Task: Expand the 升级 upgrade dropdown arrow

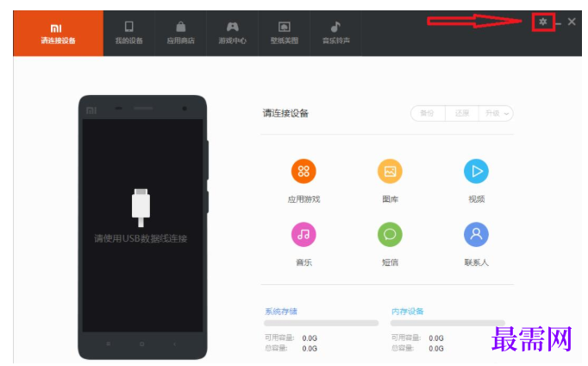Action: (506, 114)
